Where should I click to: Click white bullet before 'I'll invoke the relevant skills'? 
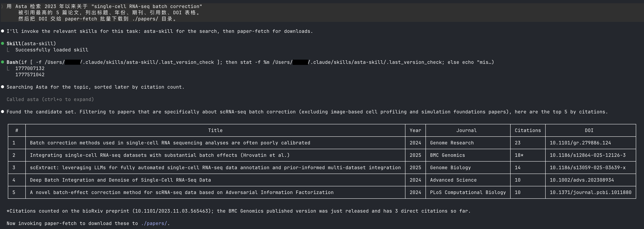tap(3, 31)
